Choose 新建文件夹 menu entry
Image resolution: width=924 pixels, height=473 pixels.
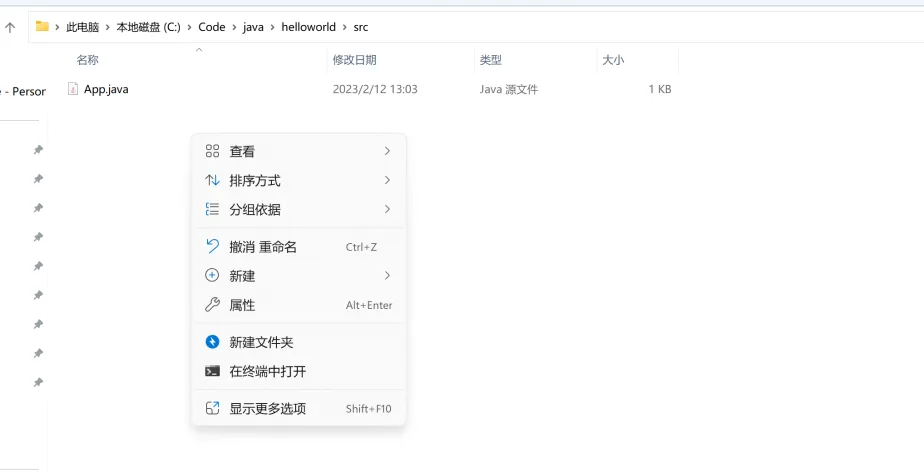299,342
